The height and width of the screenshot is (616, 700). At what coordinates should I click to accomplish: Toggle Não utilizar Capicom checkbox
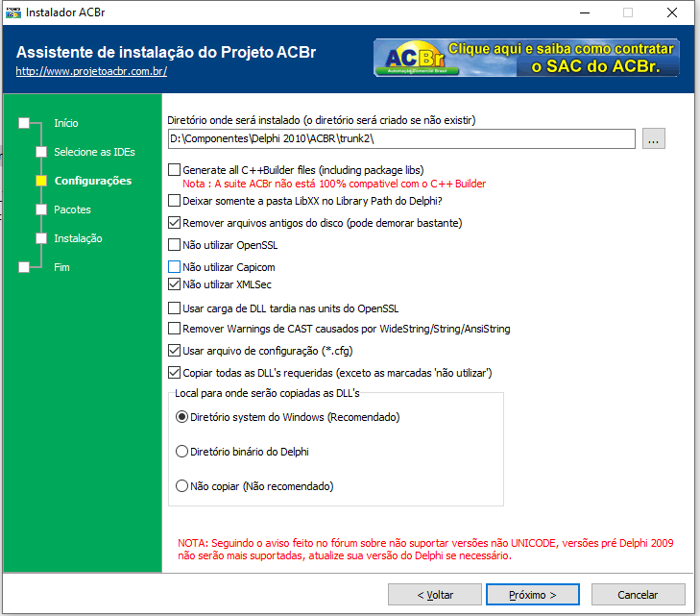click(x=174, y=267)
